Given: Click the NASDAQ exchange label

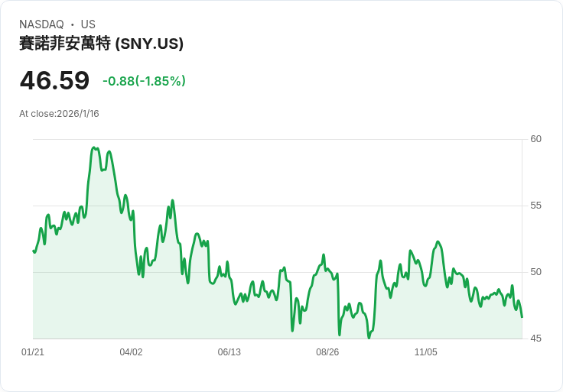Looking at the screenshot, I should click(41, 24).
